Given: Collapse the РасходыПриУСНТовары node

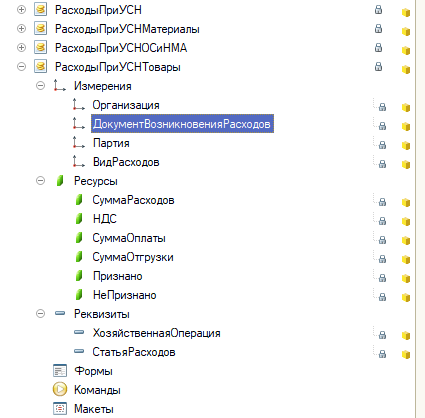Looking at the screenshot, I should pos(21,67).
